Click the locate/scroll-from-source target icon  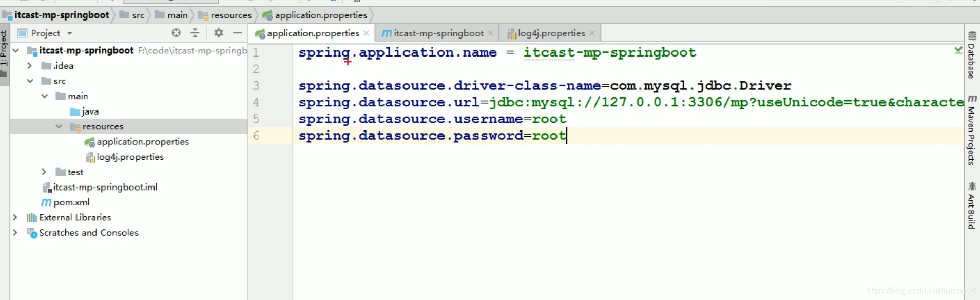coord(176,33)
